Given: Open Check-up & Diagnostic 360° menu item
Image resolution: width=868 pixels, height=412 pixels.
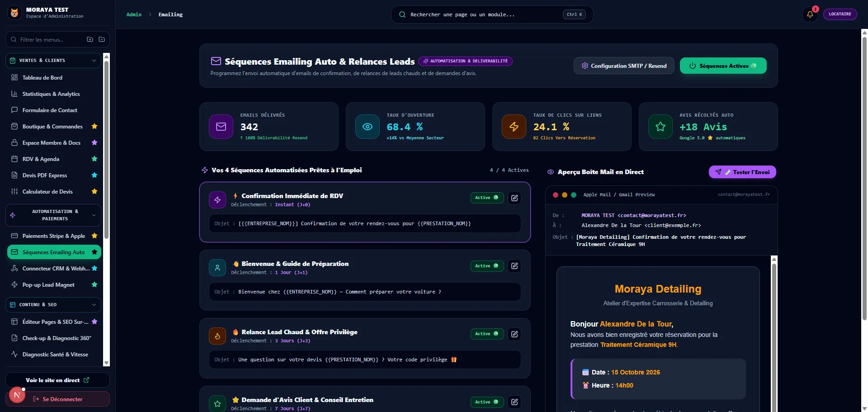Looking at the screenshot, I should 53,338.
